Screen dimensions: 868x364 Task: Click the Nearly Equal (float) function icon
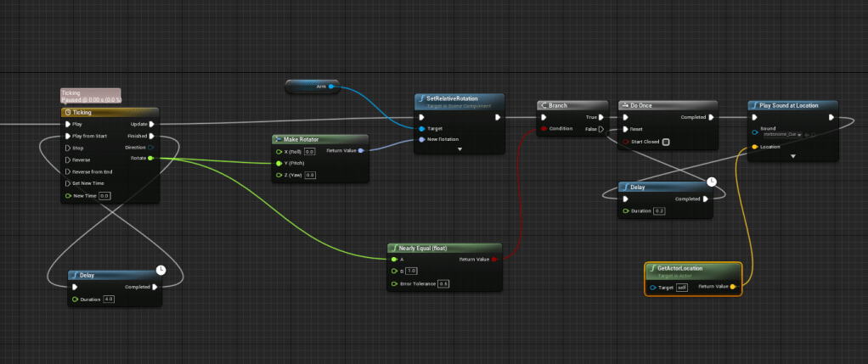(x=393, y=248)
